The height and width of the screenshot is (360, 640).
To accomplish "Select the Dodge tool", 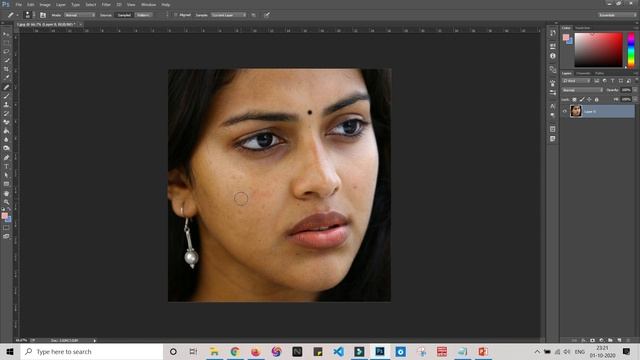I will coord(6,148).
